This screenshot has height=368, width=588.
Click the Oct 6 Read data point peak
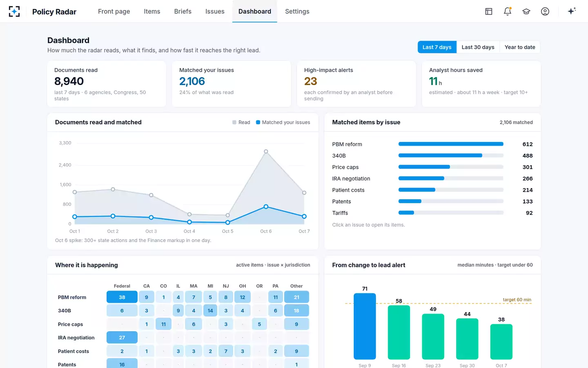click(266, 151)
